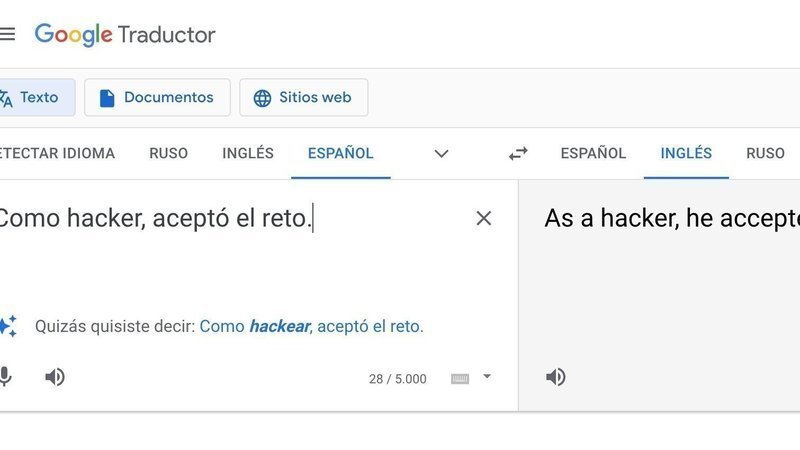
Task: Clear the source text with X
Action: tap(483, 218)
